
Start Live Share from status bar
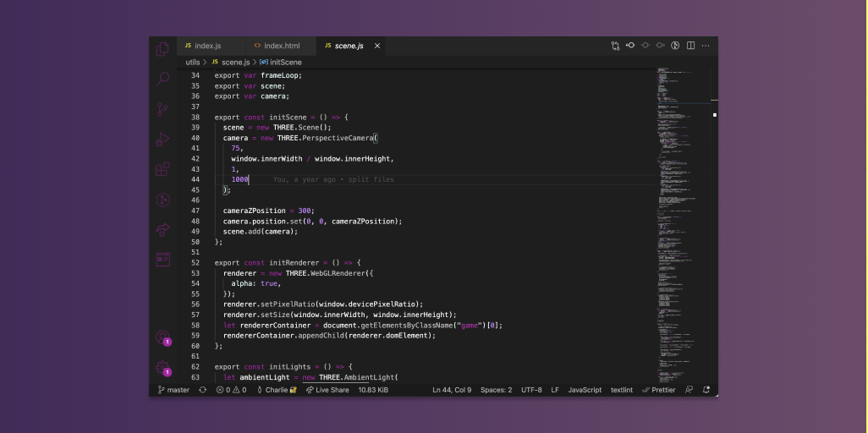click(x=327, y=390)
